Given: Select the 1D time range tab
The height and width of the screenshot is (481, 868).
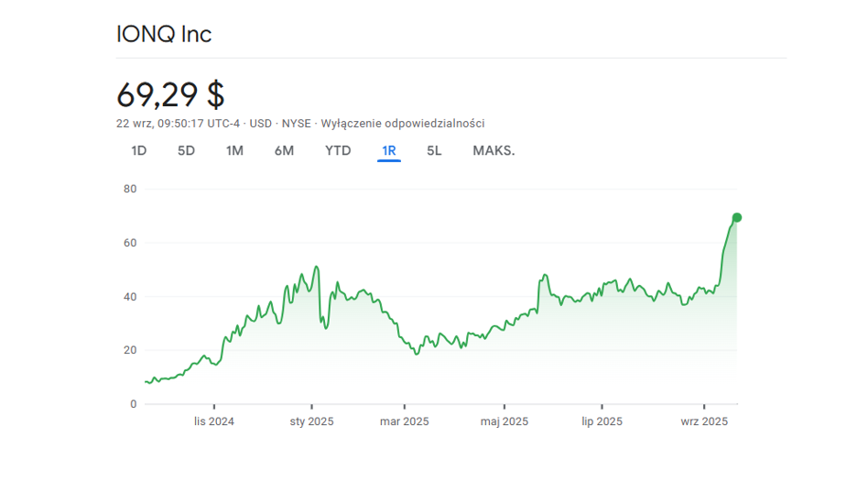Looking at the screenshot, I should [138, 151].
